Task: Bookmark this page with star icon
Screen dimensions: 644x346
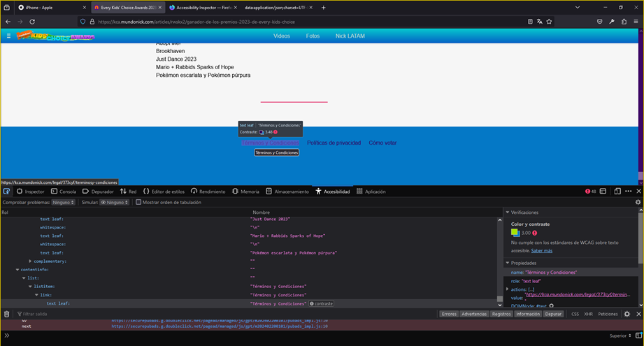Action: click(x=550, y=22)
